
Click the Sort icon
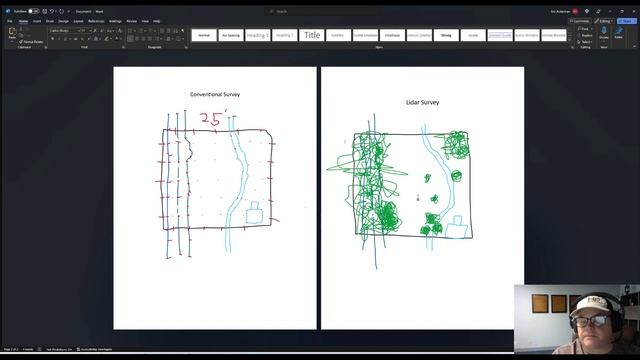[x=176, y=31]
